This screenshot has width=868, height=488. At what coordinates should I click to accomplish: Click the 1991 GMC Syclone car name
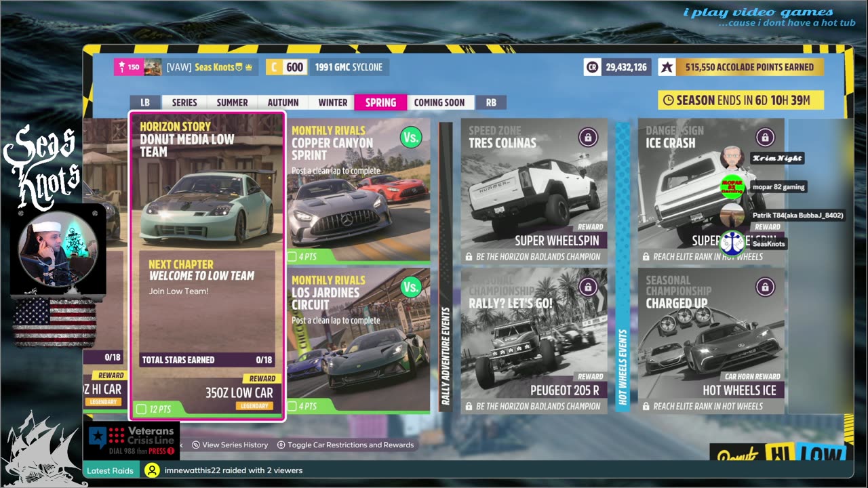tap(349, 67)
